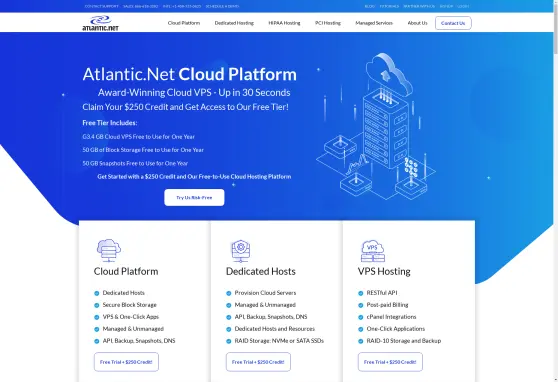This screenshot has height=382, width=558.
Task: Click 'Claim Your $250 Credit' headline
Action: coord(185,107)
